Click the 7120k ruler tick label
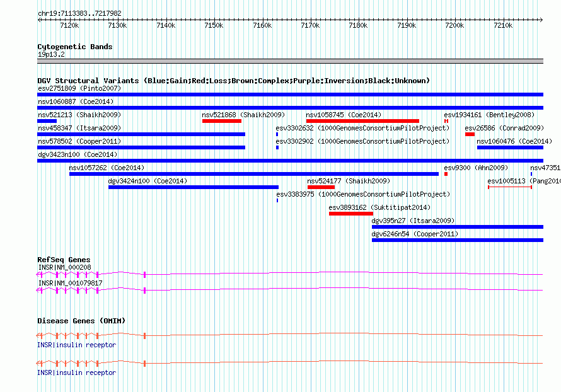 point(69,26)
